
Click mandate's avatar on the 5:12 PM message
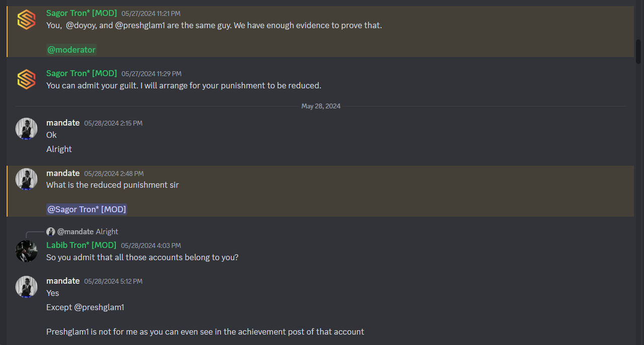[x=27, y=287]
